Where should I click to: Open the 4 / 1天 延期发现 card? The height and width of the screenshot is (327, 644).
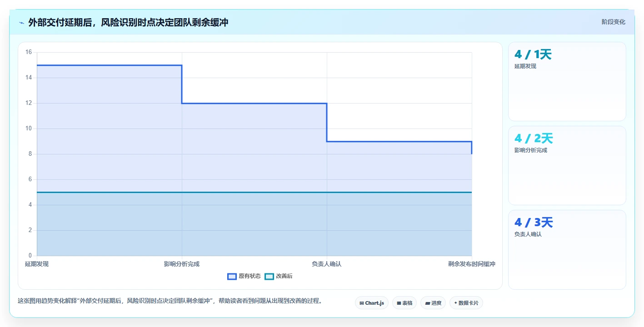click(567, 82)
